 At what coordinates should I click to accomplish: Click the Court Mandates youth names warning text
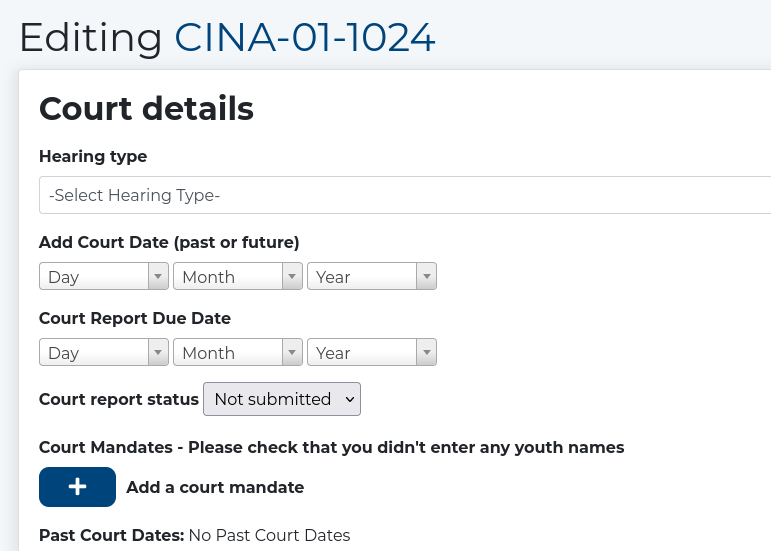pos(331,447)
